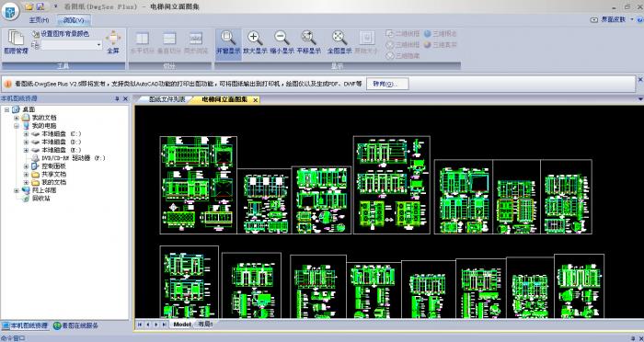The image size is (644, 342).
Task: Switch to the 图纸文件列表 document tab
Action: 167,99
